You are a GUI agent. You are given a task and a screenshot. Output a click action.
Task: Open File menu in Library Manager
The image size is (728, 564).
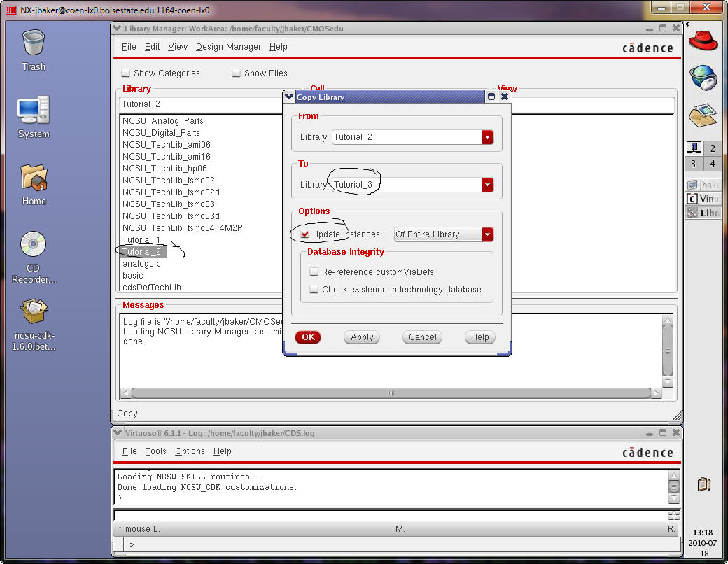129,46
